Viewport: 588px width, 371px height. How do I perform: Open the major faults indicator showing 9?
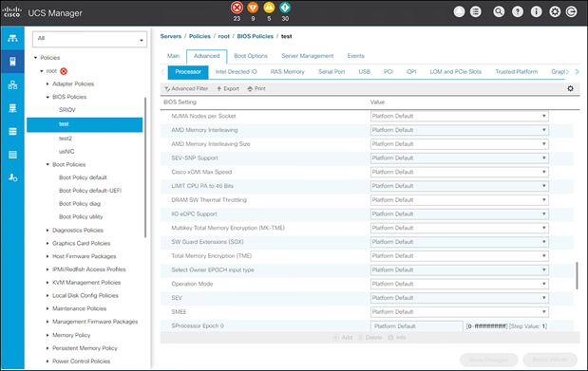[x=253, y=8]
